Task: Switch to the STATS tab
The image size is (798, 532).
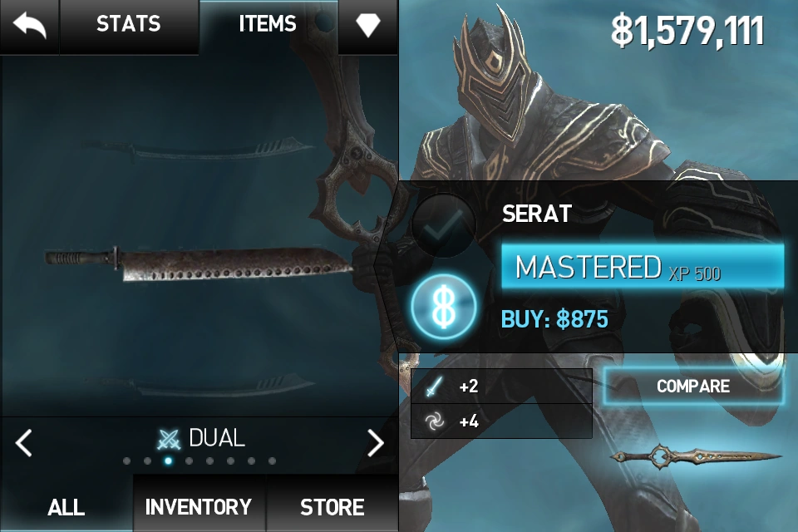Action: pos(129,24)
